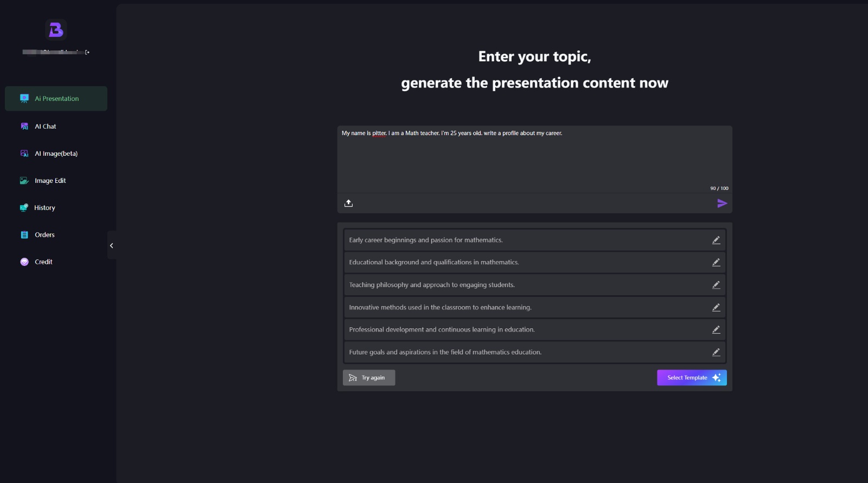Edit the 'Professional development' outline item

716,329
